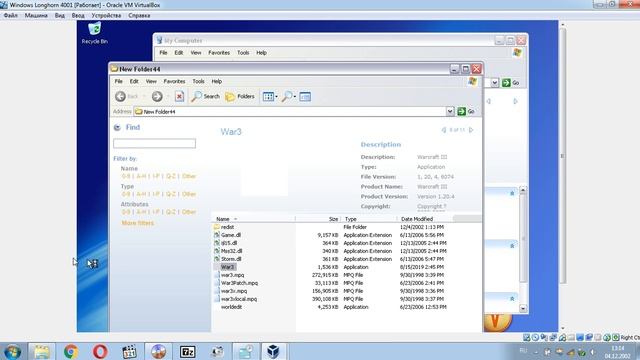Click the green Go arrow in My Computer window
The width and height of the screenshot is (640, 360).
pyautogui.click(x=506, y=82)
